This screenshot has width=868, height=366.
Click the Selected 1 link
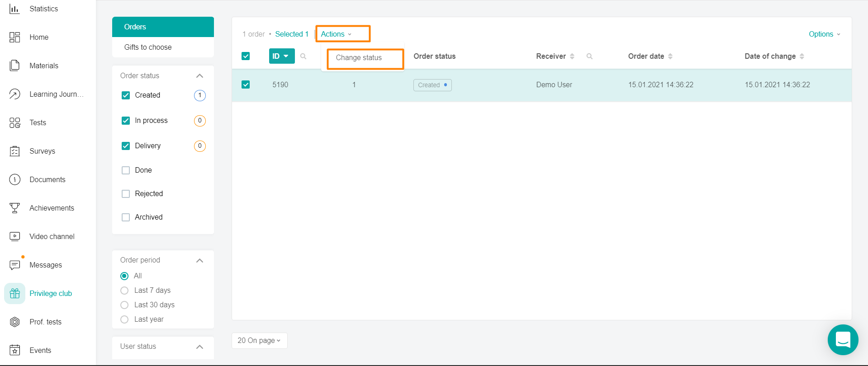[x=292, y=34]
